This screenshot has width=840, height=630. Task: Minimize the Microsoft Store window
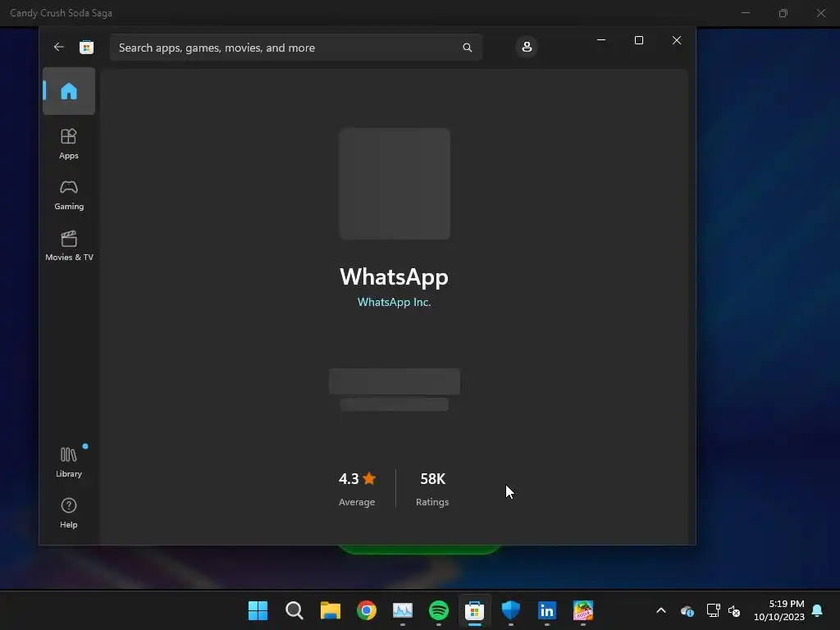tap(601, 40)
